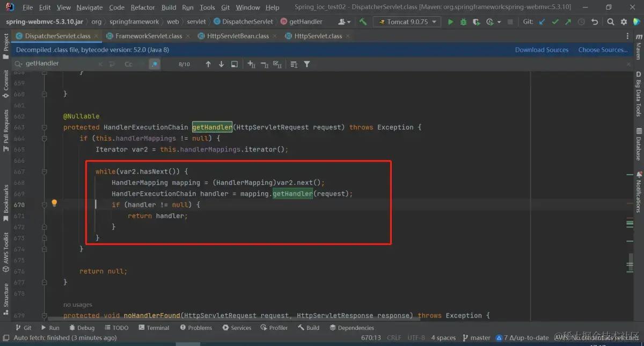Switch to HttpServlet.class tab

[318, 36]
